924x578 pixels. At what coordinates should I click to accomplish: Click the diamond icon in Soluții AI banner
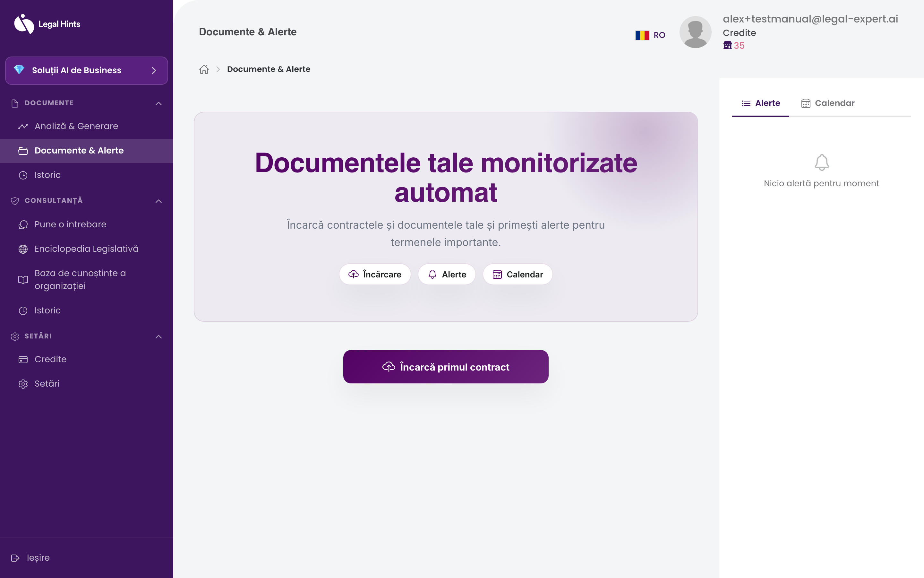19,70
